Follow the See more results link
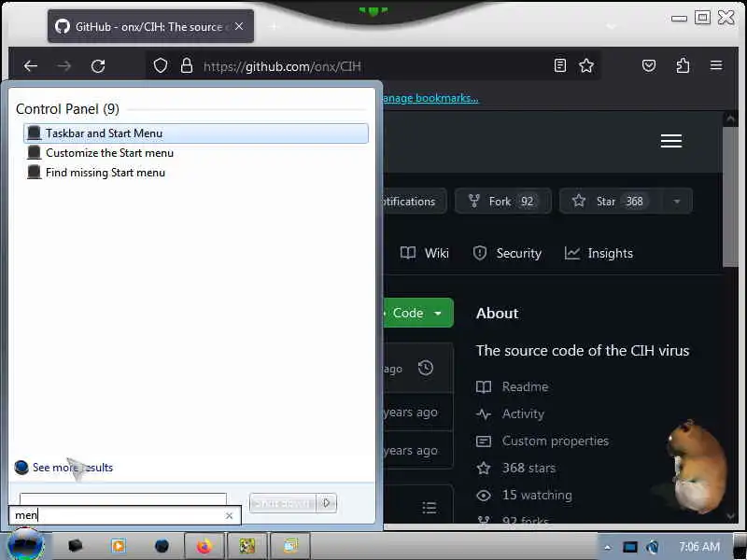Screen dimensions: 747x560 click(73, 468)
